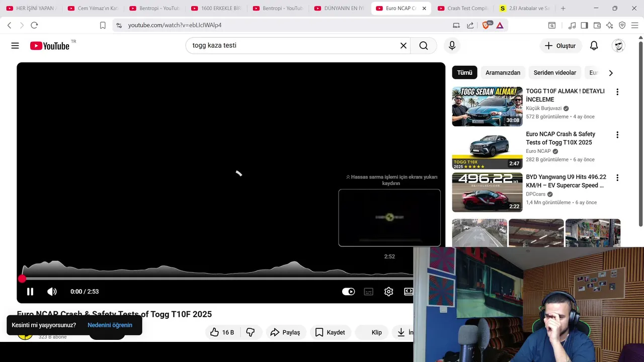Image resolution: width=644 pixels, height=362 pixels.
Task: Open options for Euro NCAP T10X video
Action: click(617, 135)
